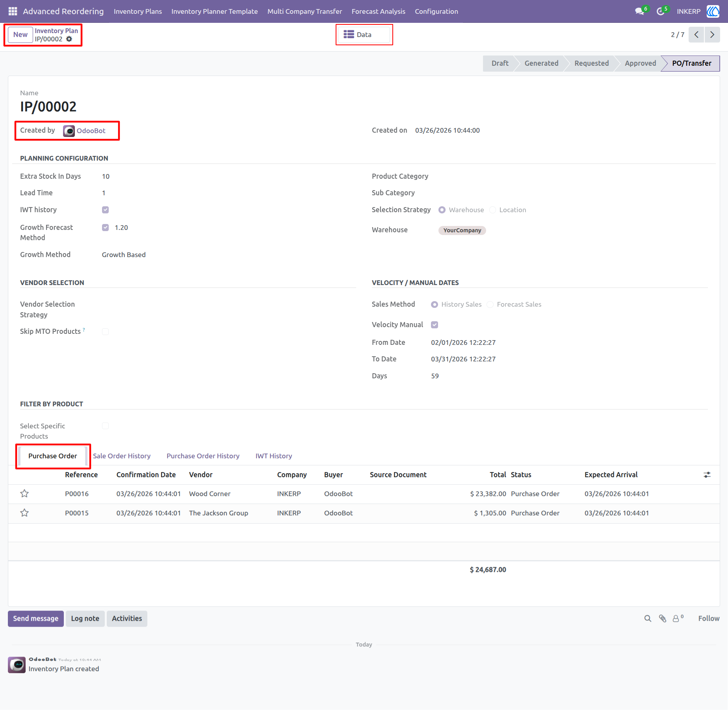Screen dimensions: 728x711
Task: Toggle the Growth Forecast Method checkbox
Action: [x=105, y=228]
